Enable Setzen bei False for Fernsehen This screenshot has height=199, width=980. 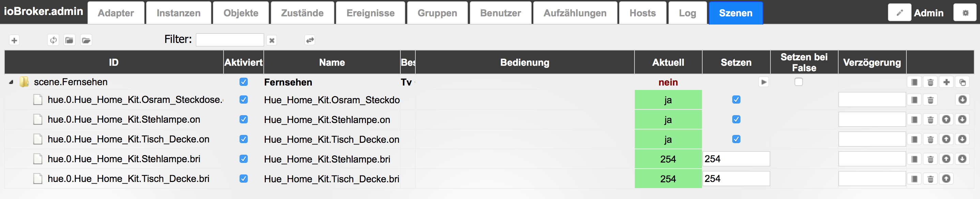(x=798, y=82)
